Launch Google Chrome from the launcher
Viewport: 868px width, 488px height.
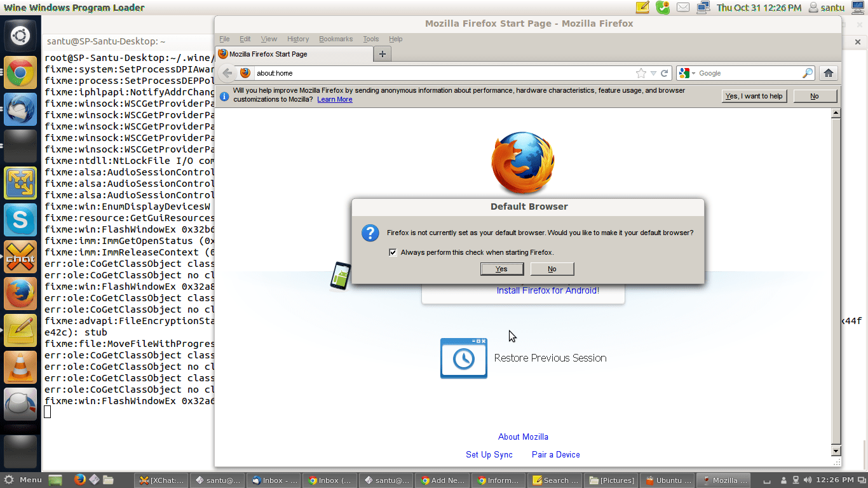(20, 73)
